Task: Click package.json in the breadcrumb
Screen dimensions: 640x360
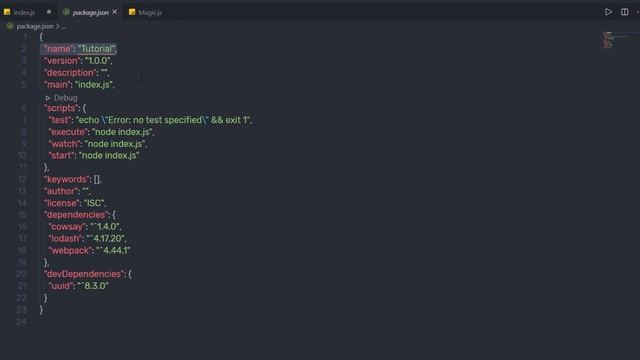Action: pyautogui.click(x=35, y=26)
